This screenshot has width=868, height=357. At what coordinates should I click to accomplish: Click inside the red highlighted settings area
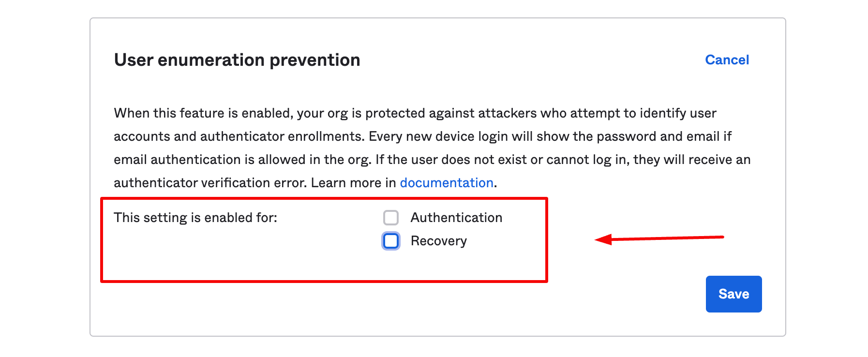(324, 239)
